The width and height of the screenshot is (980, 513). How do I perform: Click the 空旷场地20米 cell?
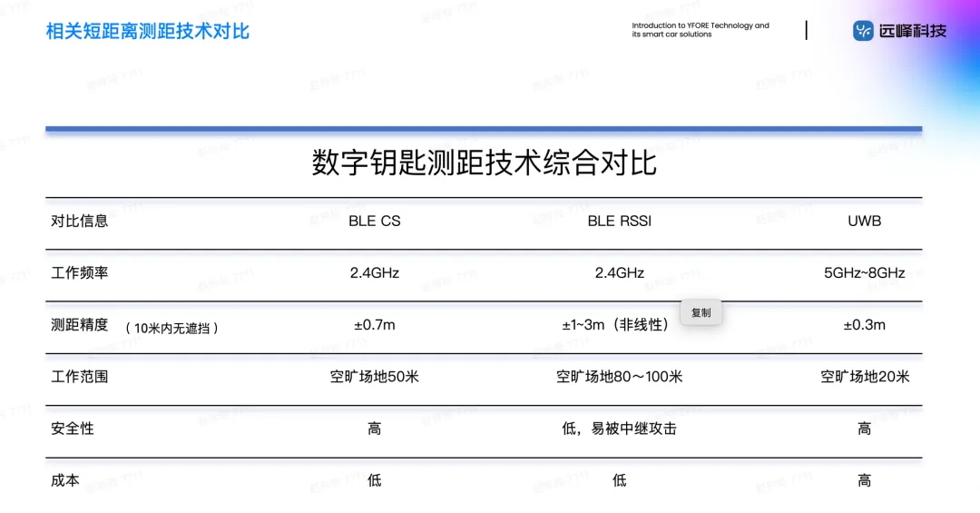tap(865, 377)
